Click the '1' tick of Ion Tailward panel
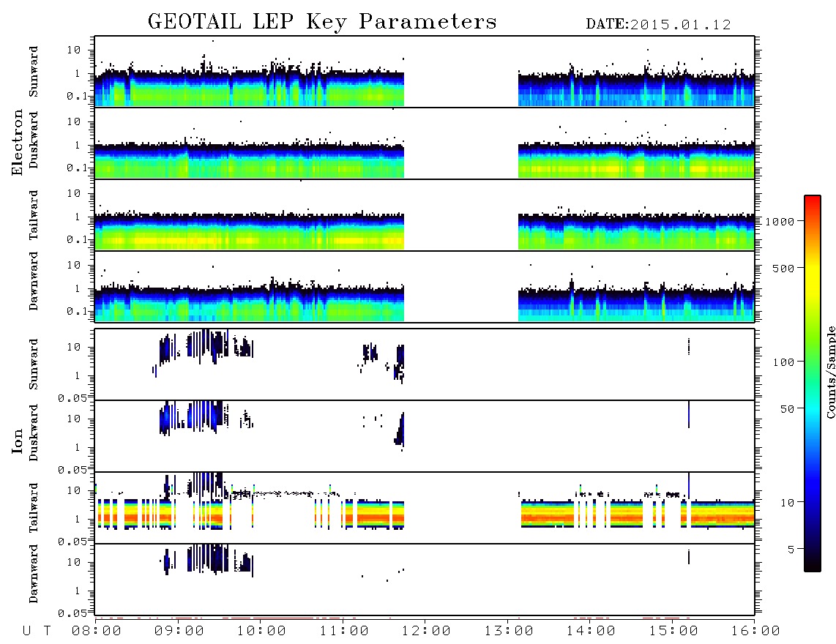 [x=78, y=519]
